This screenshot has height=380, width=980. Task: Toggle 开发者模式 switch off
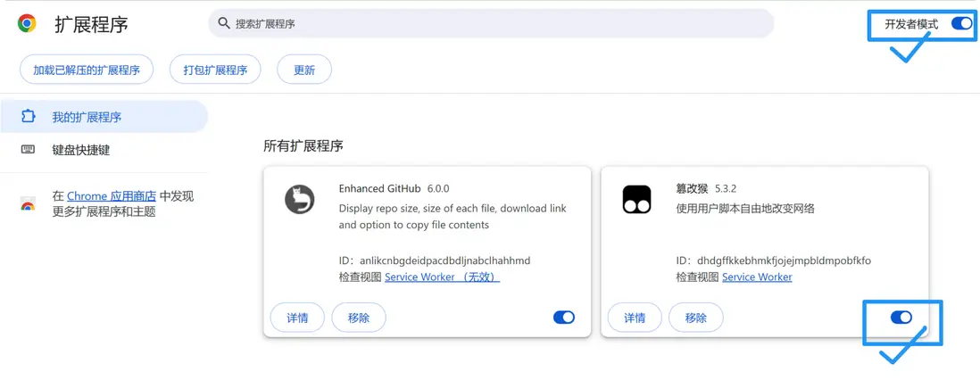coord(961,24)
